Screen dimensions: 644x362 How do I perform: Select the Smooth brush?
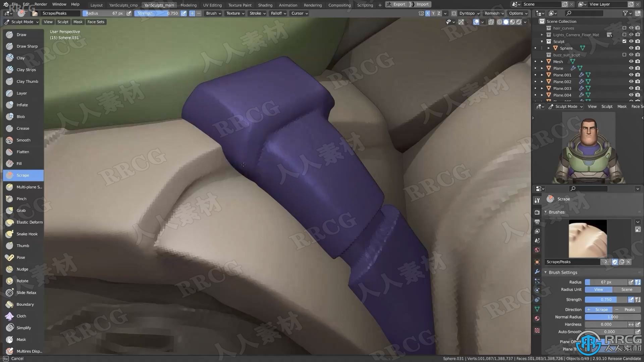tap(23, 140)
